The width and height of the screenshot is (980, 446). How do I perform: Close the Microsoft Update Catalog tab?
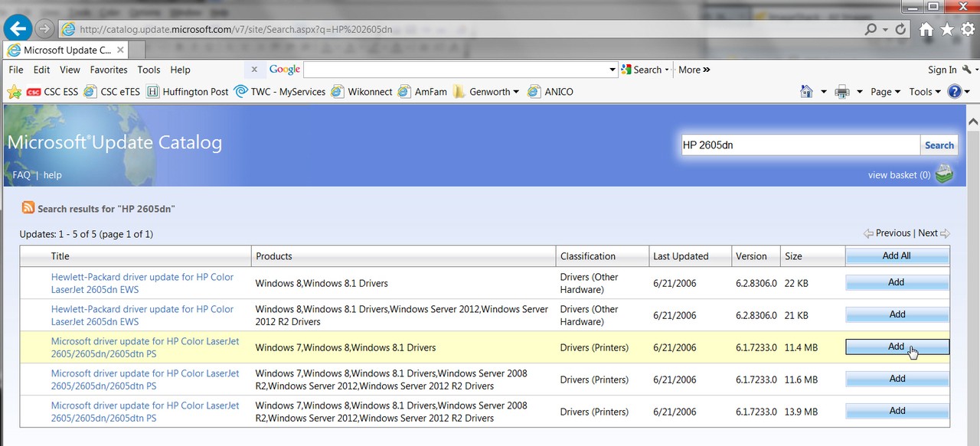(119, 50)
